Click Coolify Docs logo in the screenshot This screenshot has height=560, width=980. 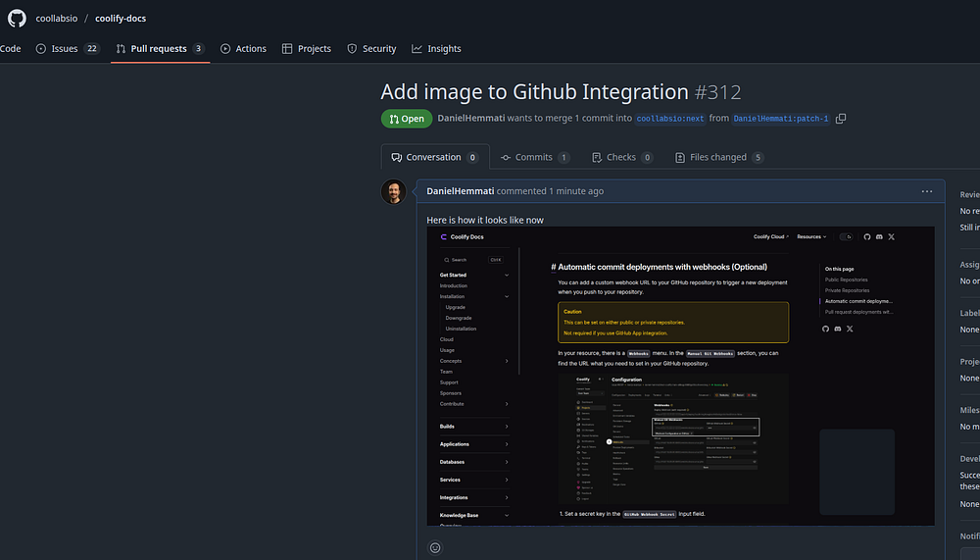point(462,236)
